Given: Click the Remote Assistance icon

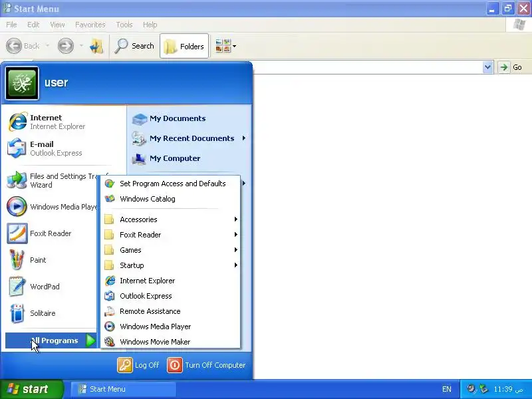Looking at the screenshot, I should pyautogui.click(x=110, y=311).
